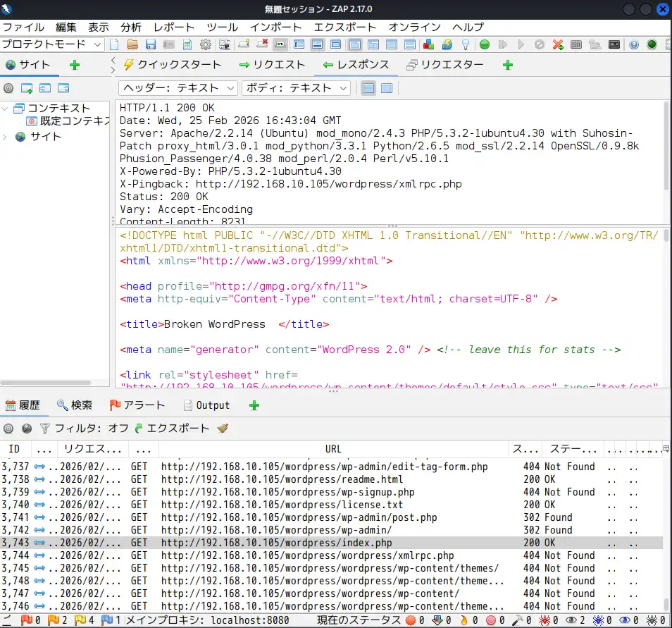Open the ツール menu
This screenshot has width=672, height=628.
click(x=222, y=27)
